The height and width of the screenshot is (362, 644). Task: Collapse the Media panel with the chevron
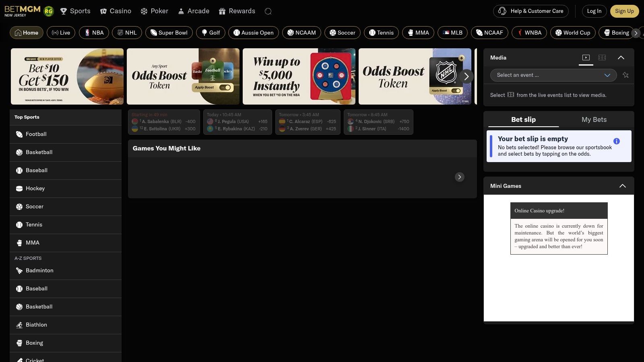621,58
